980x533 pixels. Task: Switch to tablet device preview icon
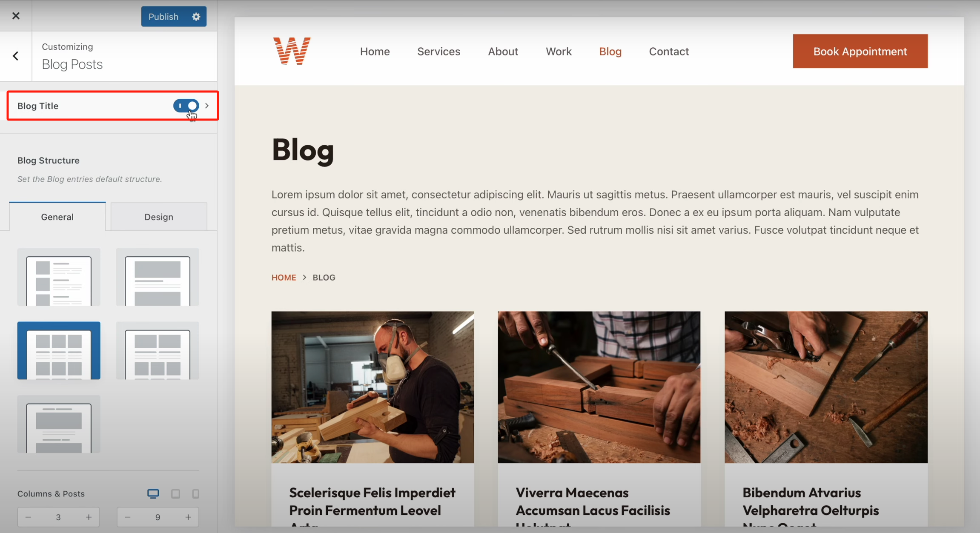[x=175, y=493]
